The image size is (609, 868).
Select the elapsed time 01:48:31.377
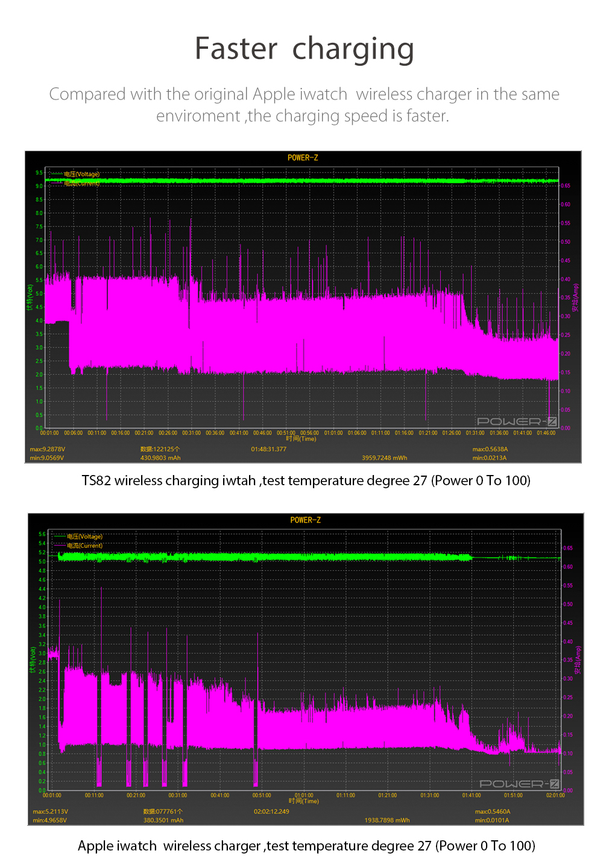[x=269, y=449]
